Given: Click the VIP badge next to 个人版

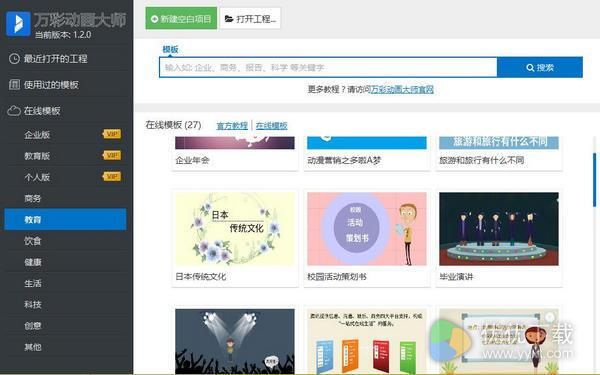Looking at the screenshot, I should (112, 176).
